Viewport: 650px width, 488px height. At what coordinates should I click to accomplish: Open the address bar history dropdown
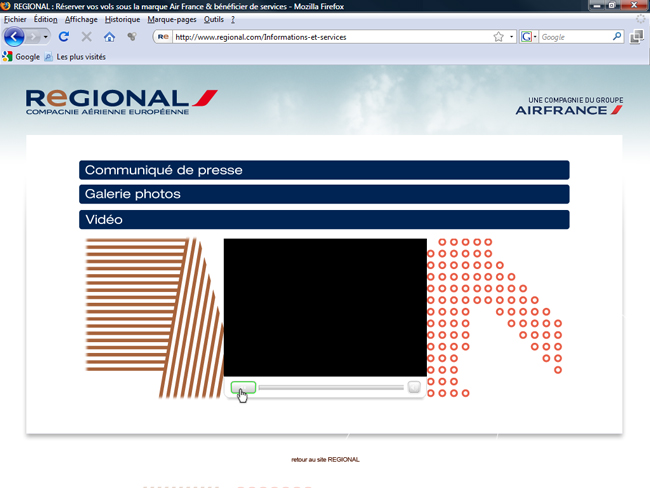pos(511,37)
